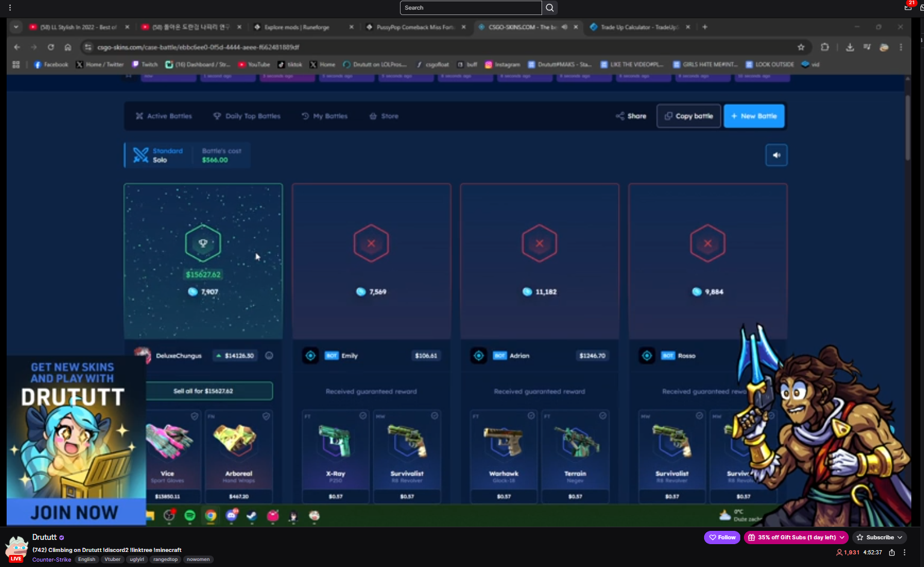Click the Drututt channel avatar
The width and height of the screenshot is (924, 567).
tap(16, 548)
